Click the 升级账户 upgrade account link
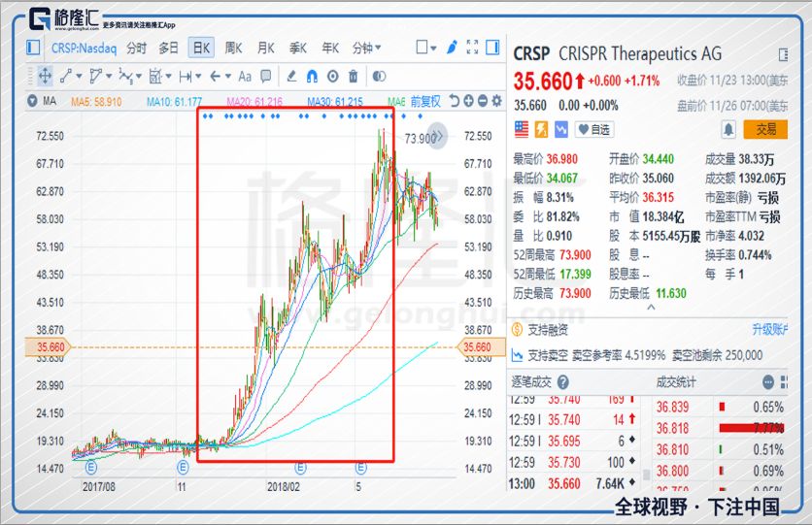This screenshot has width=812, height=525. tap(770, 329)
